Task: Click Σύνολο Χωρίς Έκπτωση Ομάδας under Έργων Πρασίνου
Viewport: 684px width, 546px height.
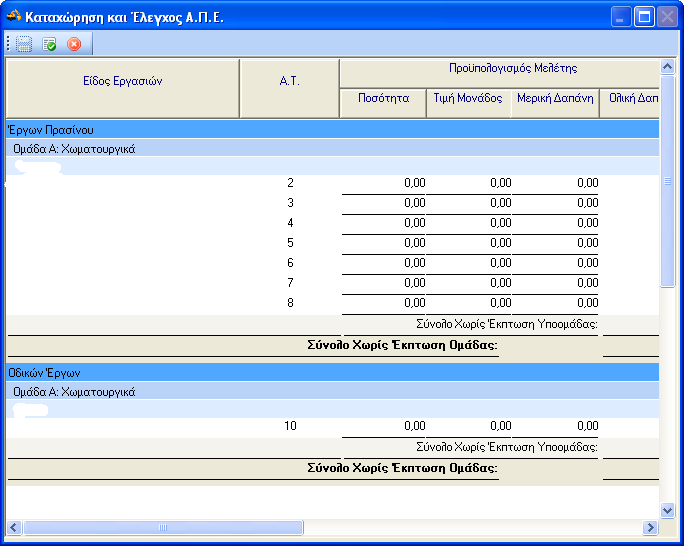Action: click(x=402, y=345)
